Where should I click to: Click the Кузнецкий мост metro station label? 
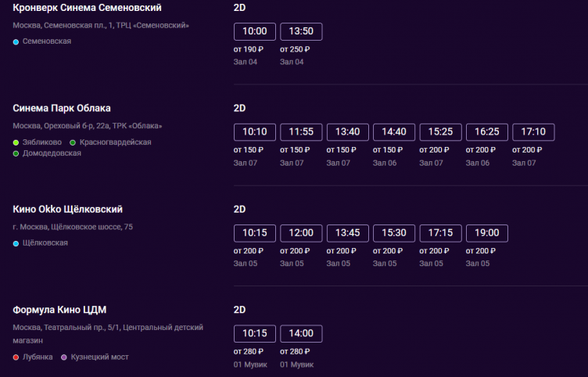pos(100,357)
